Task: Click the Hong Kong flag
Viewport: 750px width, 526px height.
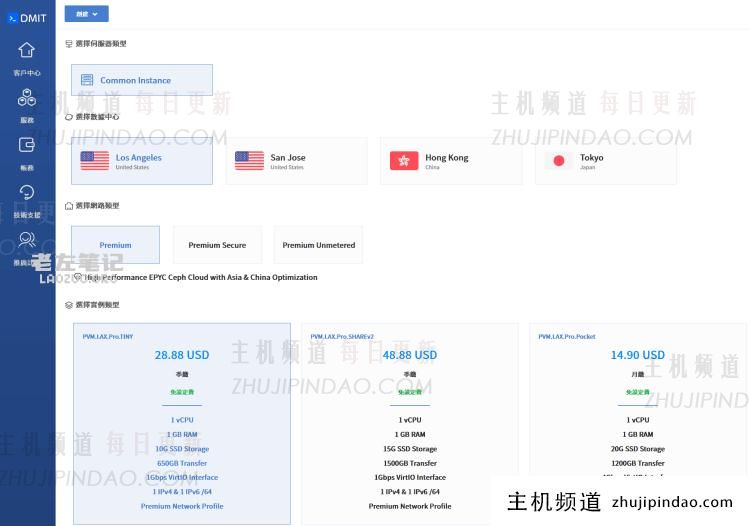Action: 404,161
